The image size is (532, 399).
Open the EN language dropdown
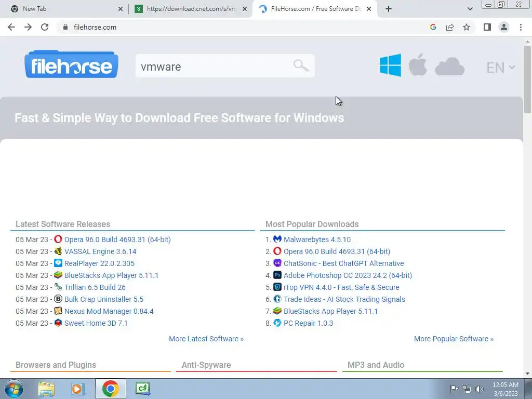[501, 68]
